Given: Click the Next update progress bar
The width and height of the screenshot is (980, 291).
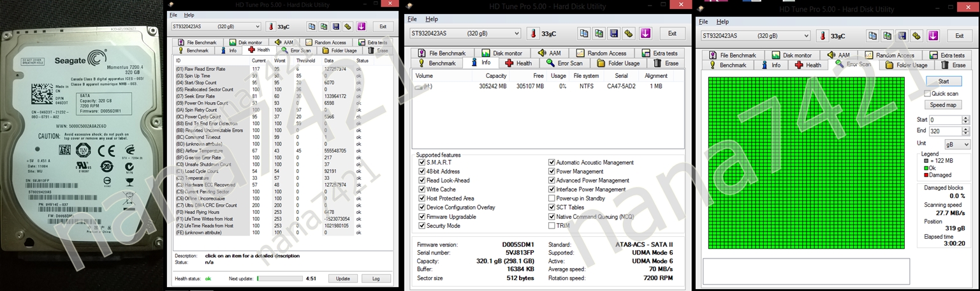Looking at the screenshot, I should [x=279, y=278].
